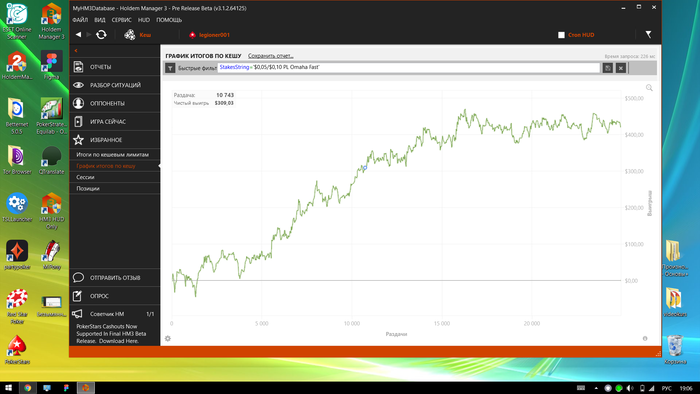The image size is (700, 394).
Task: Open Red Star Poker desktop shortcut
Action: coord(17,306)
